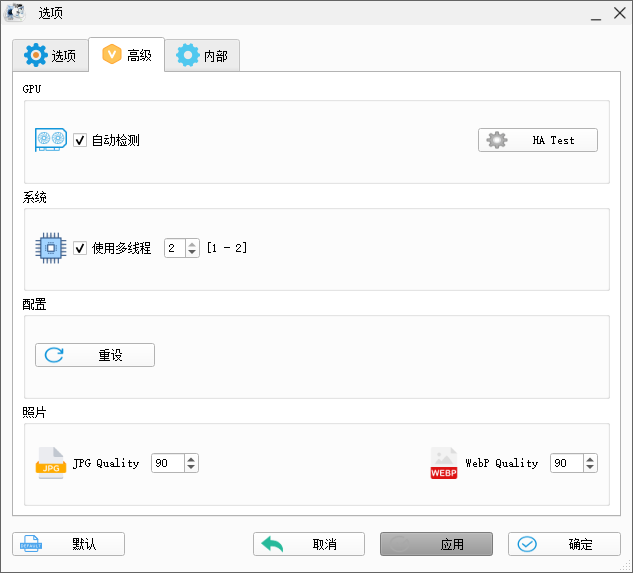Click the blue refresh icon on 重设

[54, 355]
